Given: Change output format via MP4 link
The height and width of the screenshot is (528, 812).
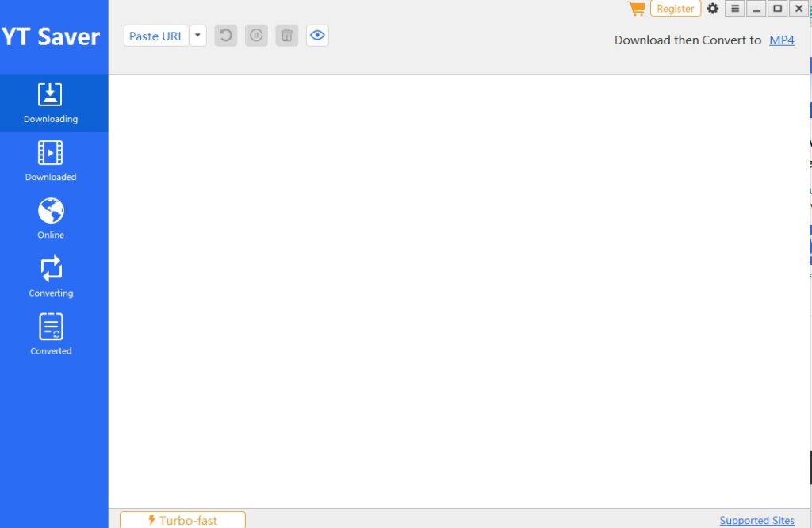Looking at the screenshot, I should 781,40.
